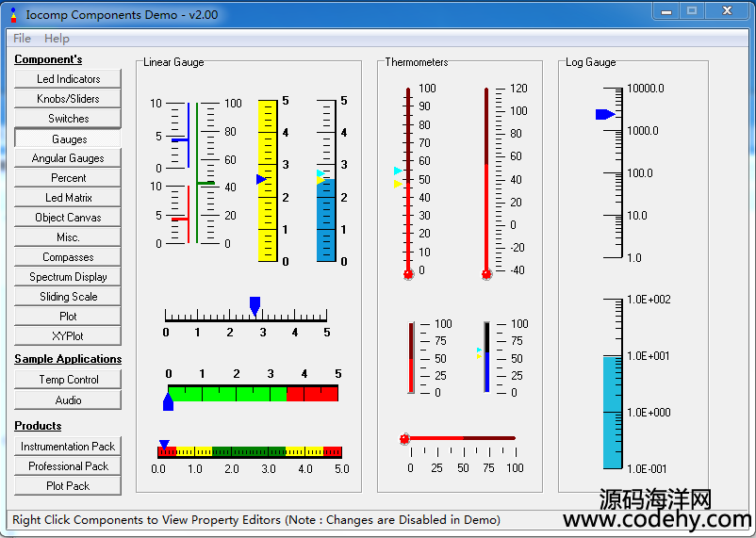
Task: Open the Plot component page
Action: pos(68,317)
